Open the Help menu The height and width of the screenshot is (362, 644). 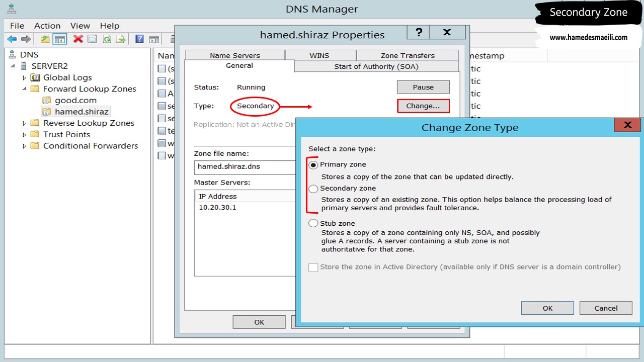point(110,26)
